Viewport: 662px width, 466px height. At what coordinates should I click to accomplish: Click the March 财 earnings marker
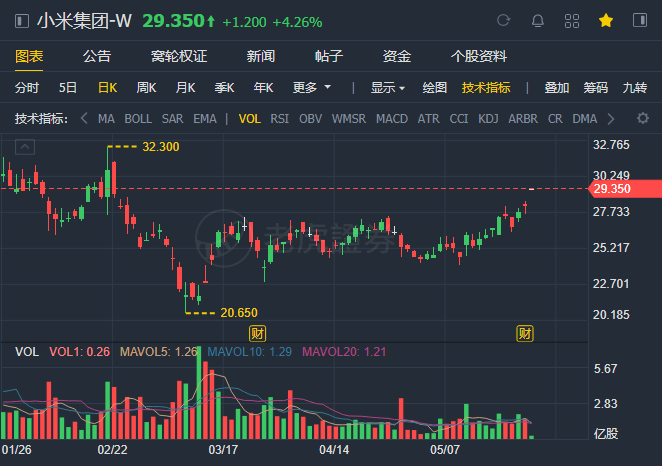coord(257,333)
